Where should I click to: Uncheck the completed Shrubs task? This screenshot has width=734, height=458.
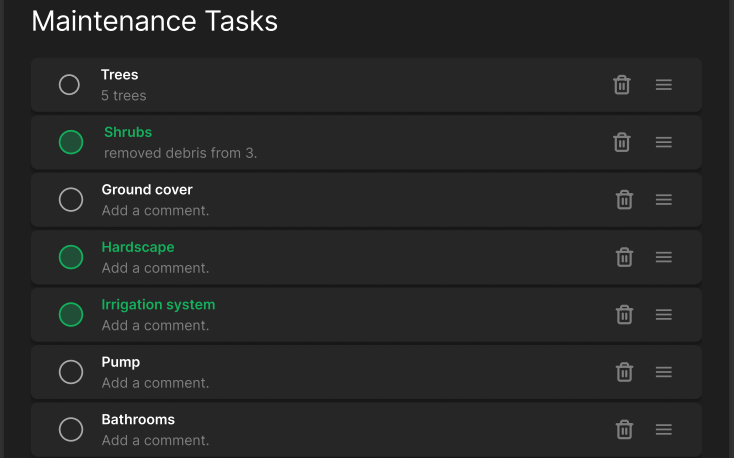71,142
